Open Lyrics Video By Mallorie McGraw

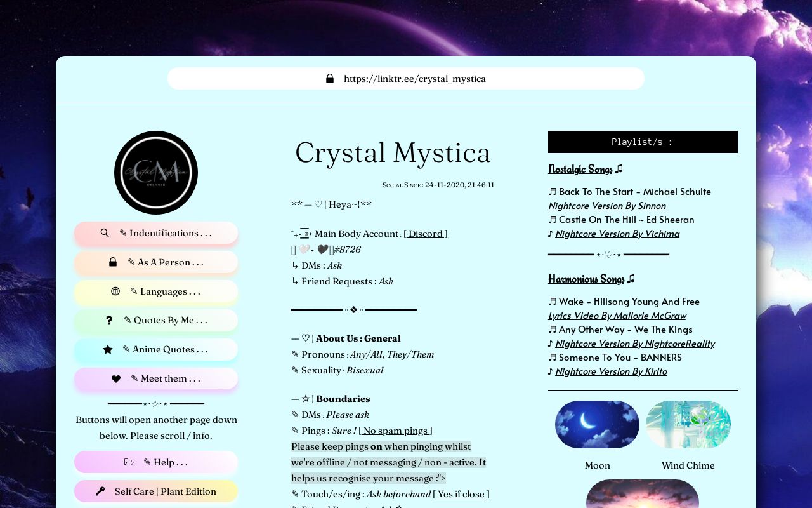point(617,316)
